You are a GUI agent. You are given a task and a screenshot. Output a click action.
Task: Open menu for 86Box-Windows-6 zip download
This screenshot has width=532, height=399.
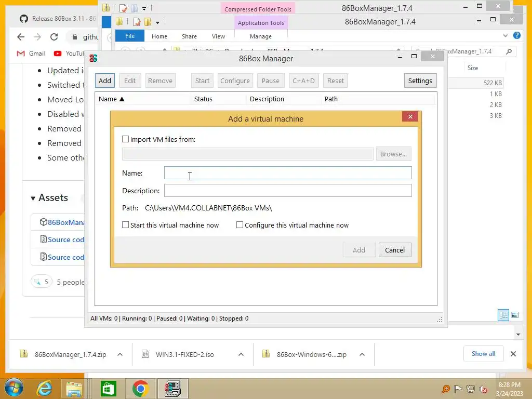click(362, 354)
